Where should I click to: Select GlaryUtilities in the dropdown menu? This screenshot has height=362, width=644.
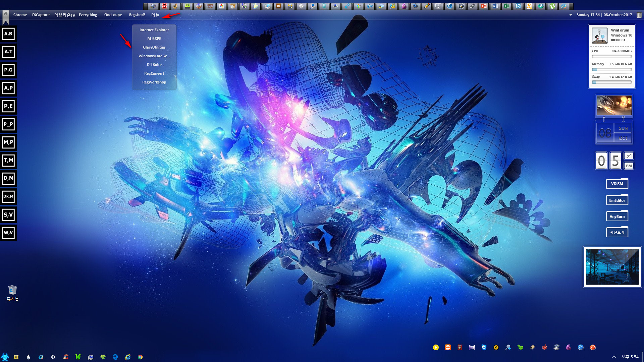tap(154, 47)
